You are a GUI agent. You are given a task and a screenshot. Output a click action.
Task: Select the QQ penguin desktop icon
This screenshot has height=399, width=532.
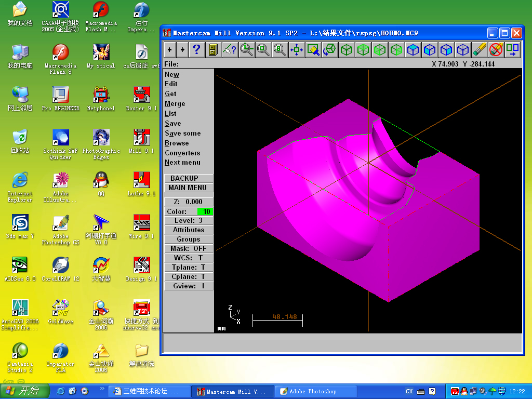pos(101,184)
